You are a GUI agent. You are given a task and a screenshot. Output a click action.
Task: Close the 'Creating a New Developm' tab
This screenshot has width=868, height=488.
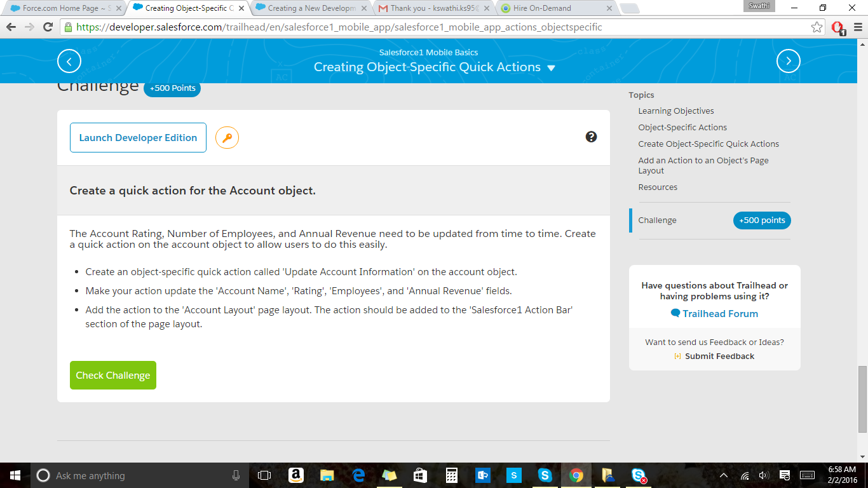(x=363, y=8)
